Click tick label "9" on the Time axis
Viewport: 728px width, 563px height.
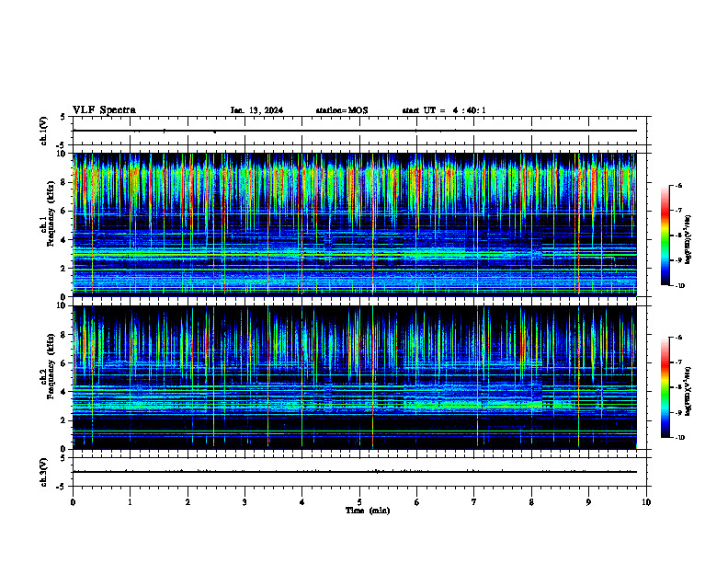click(x=588, y=502)
